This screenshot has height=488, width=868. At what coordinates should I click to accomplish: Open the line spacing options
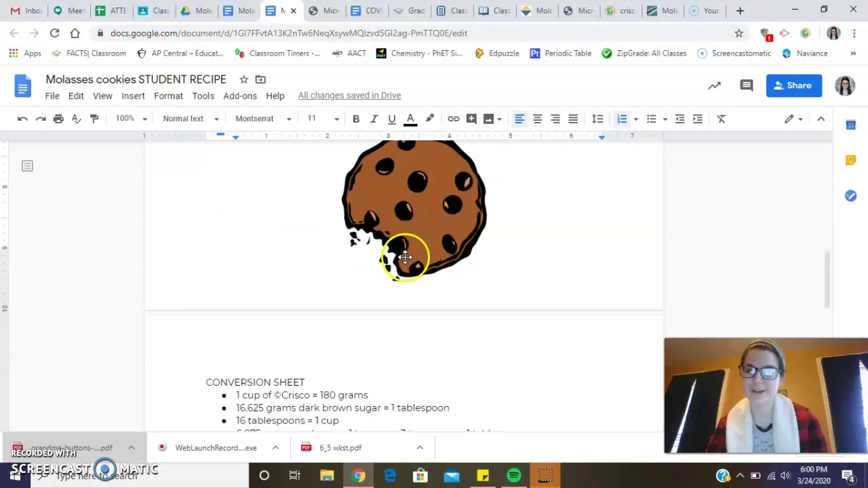point(597,119)
